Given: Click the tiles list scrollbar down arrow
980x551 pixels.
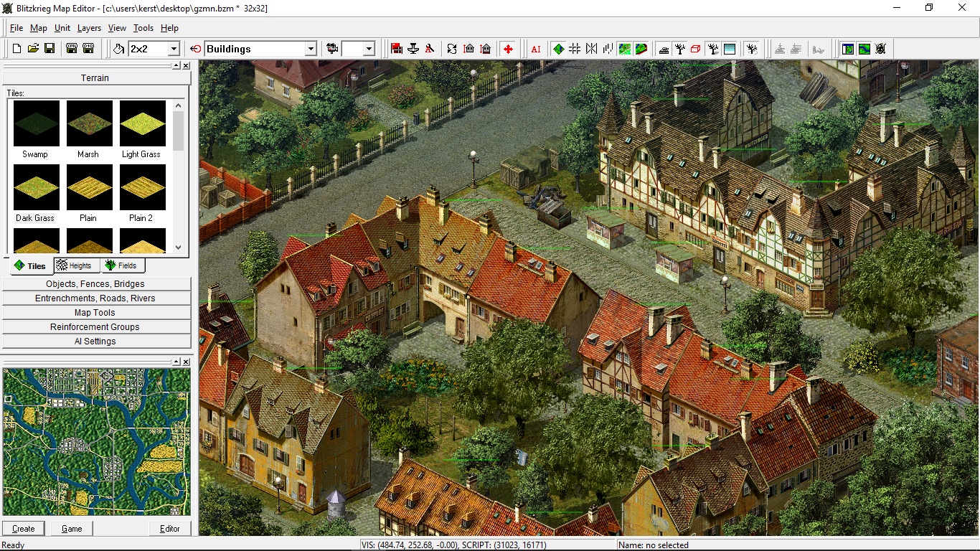Looking at the screenshot, I should pos(179,248).
